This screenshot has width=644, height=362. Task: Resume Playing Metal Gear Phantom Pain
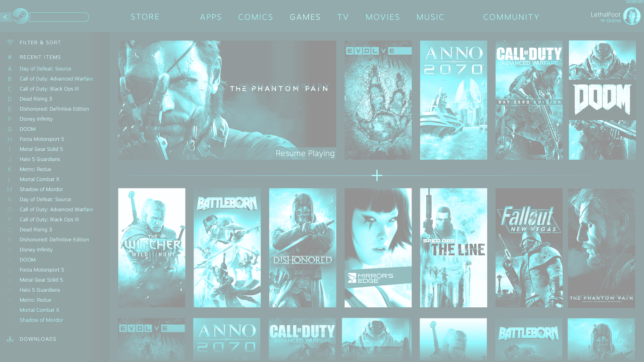coord(305,153)
